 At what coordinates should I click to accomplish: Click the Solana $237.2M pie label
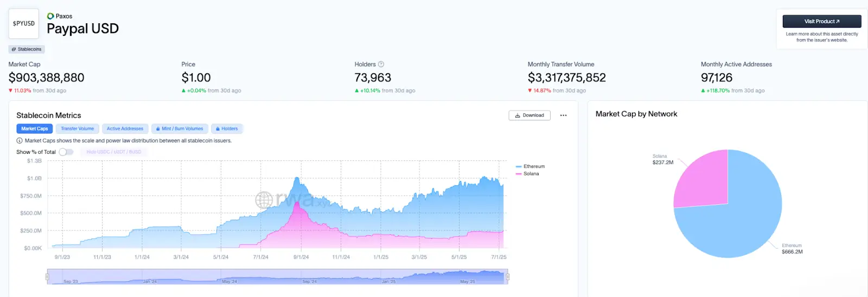[x=663, y=159]
